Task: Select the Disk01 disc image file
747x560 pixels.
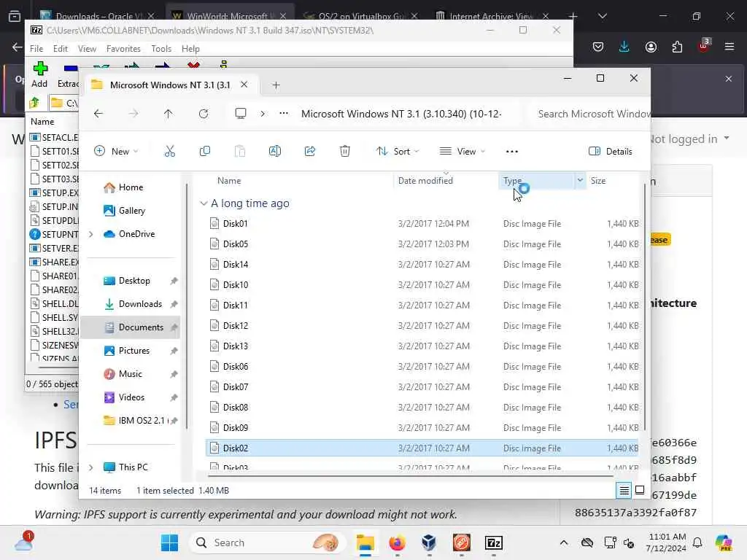Action: click(x=422, y=224)
